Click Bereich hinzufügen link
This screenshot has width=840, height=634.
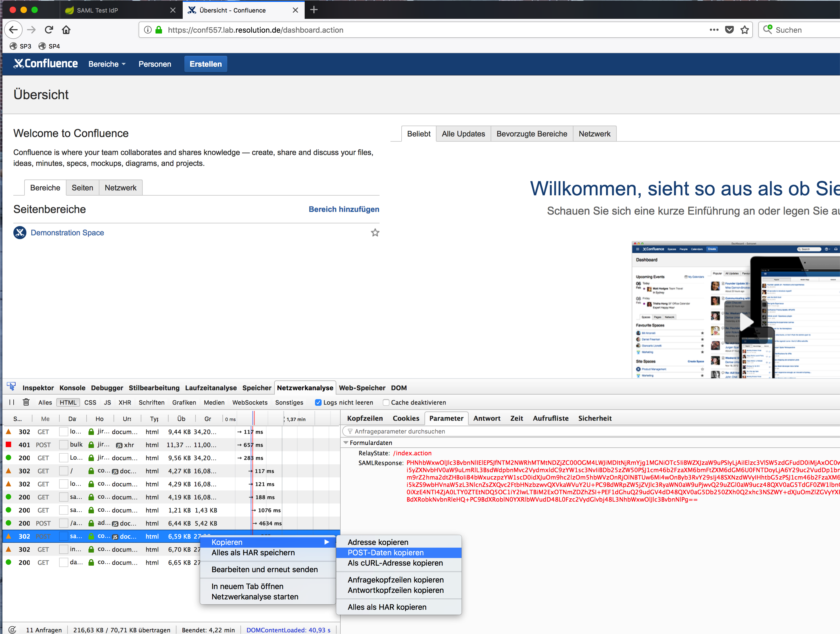(344, 209)
